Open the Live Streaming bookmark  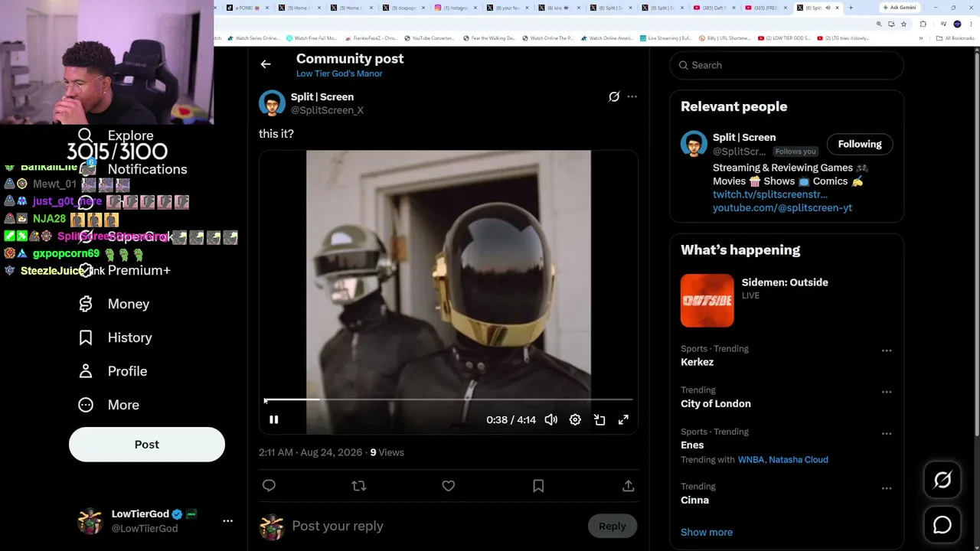[x=666, y=38]
